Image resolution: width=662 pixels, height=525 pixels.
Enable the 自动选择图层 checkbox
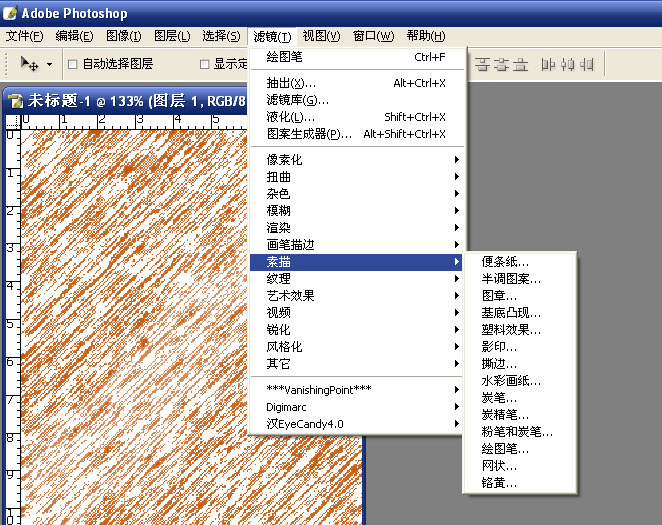[73, 64]
